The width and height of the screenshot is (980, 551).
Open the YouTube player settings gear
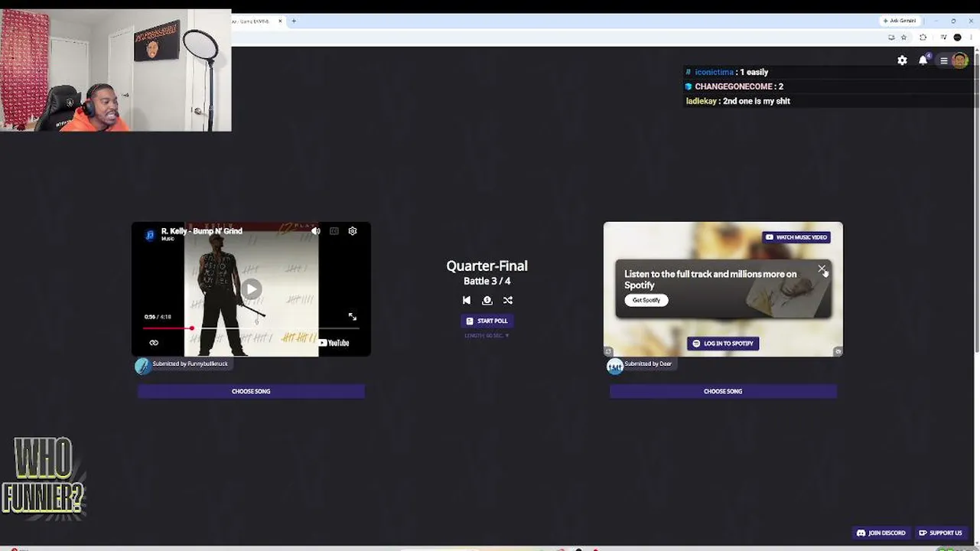coord(353,231)
